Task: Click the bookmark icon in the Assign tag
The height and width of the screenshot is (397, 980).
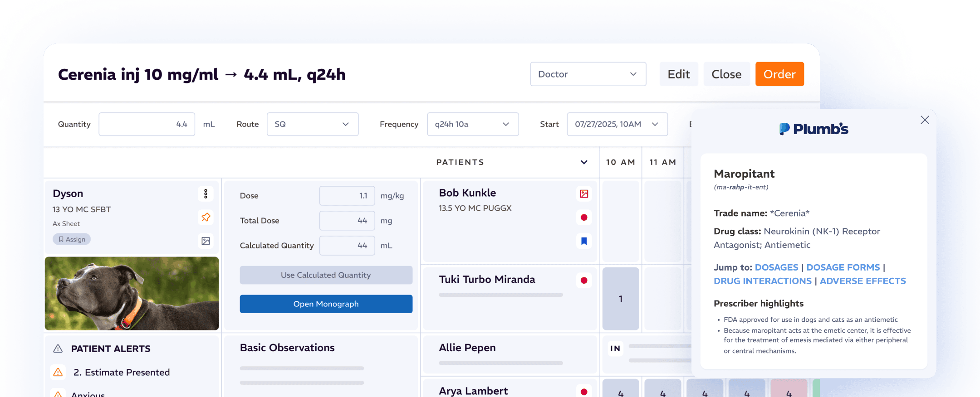Action: tap(61, 239)
